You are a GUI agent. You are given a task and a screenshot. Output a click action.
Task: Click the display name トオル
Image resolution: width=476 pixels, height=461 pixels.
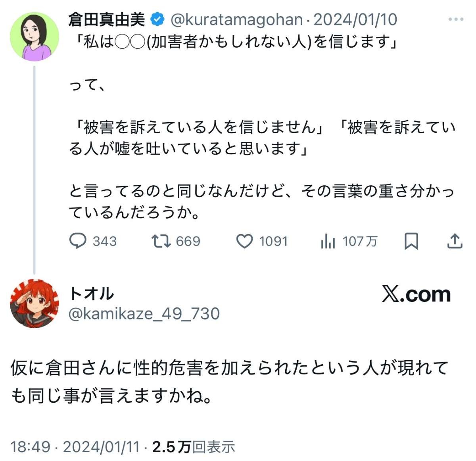[91, 294]
